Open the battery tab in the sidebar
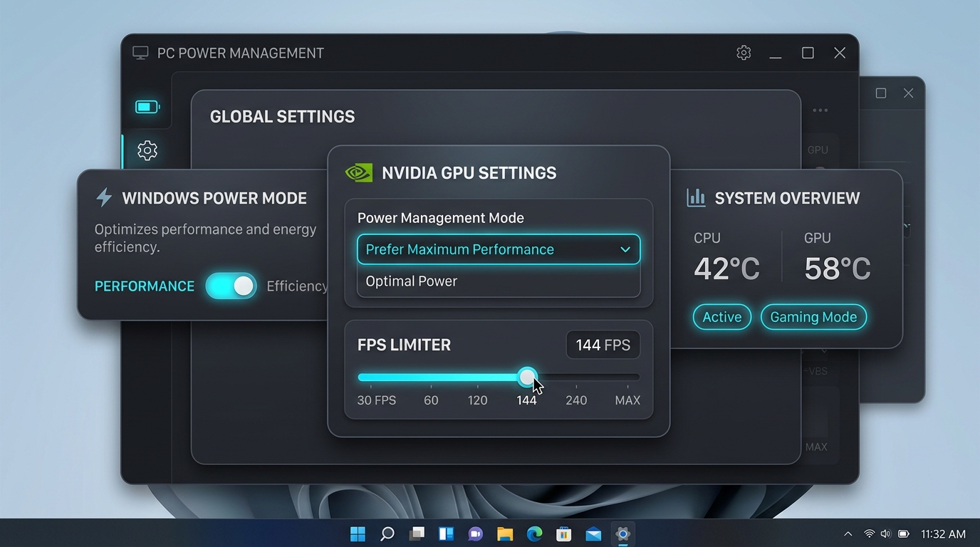 pyautogui.click(x=147, y=108)
